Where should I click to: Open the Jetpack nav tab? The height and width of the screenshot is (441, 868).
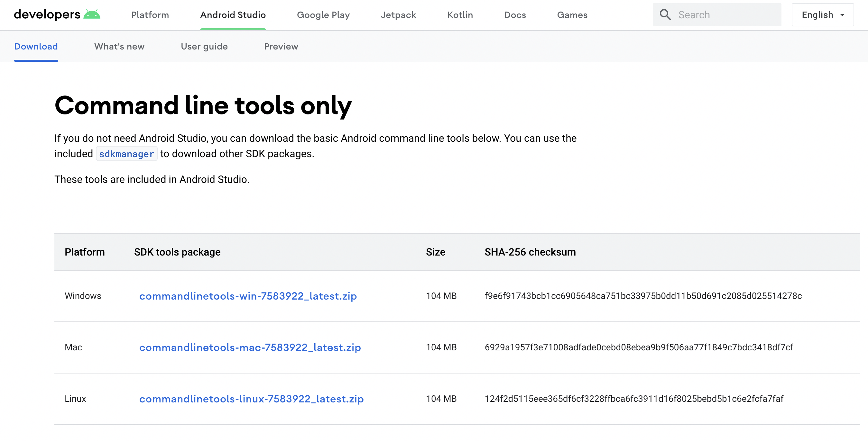[398, 15]
